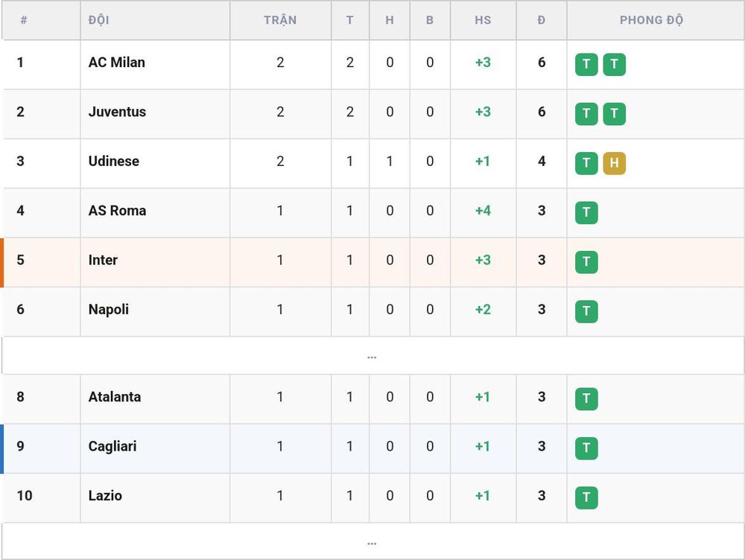
Task: Click Udinese's points value 4
Action: [x=542, y=161]
